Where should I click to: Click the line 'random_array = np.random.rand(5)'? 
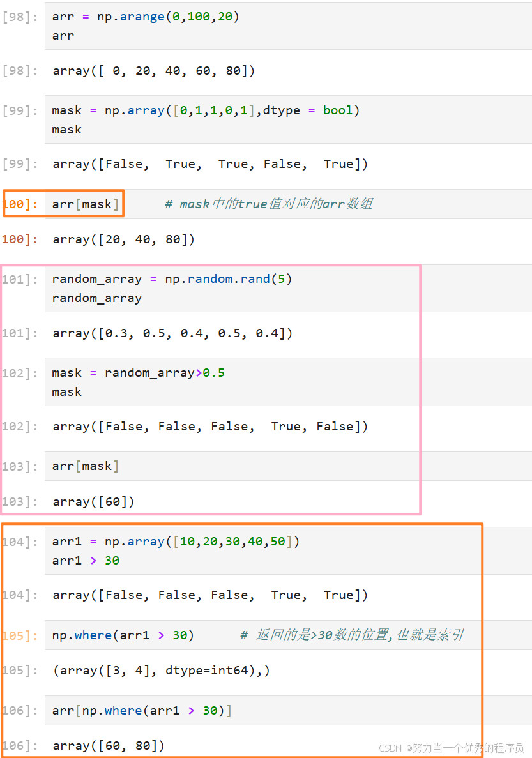tap(172, 279)
